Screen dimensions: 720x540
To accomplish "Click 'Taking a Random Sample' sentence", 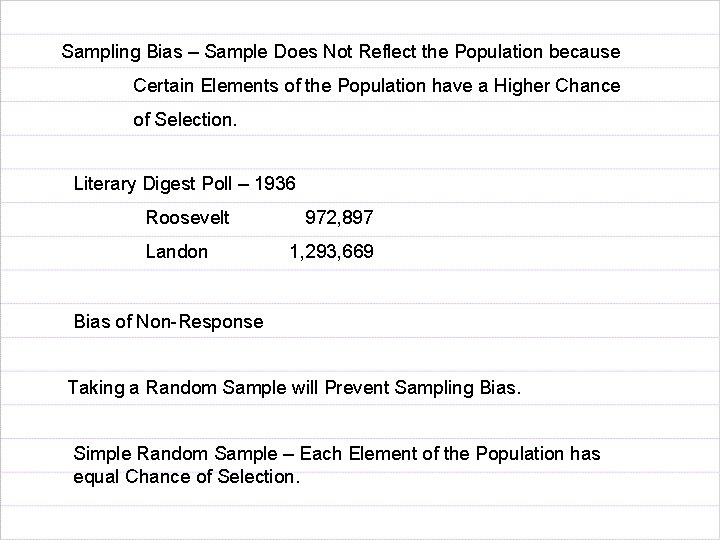I will point(294,388).
